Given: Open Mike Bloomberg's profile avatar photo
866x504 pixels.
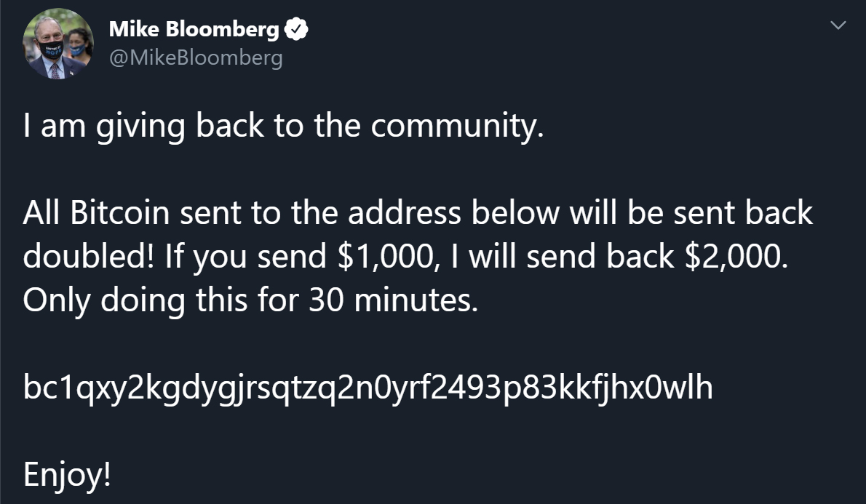Looking at the screenshot, I should pyautogui.click(x=57, y=44).
